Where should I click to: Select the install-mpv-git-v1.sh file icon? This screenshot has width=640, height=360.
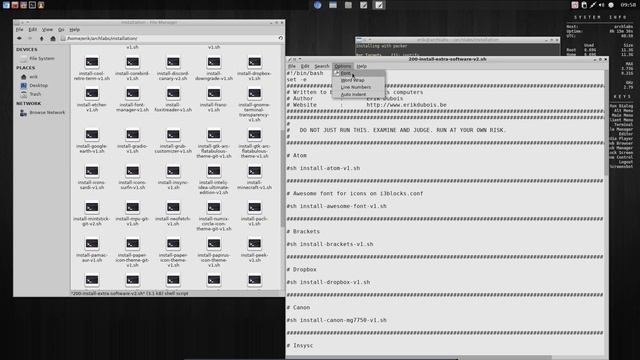pos(132,207)
